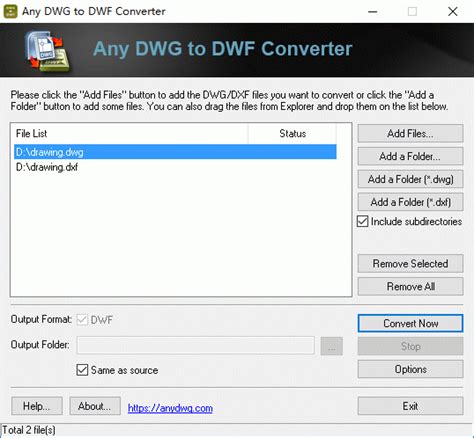The height and width of the screenshot is (438, 474).
Task: Close the Any DWG to DWF Converter window
Action: point(452,12)
